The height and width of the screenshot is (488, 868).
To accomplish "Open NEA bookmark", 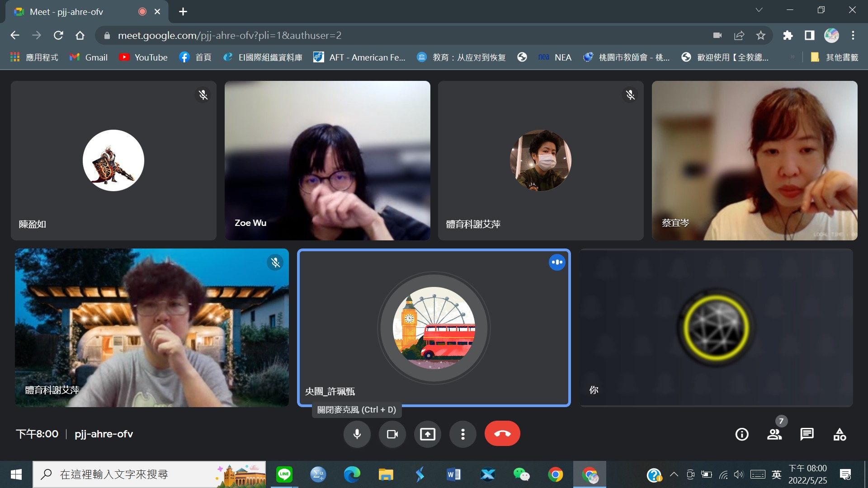I will 555,57.
